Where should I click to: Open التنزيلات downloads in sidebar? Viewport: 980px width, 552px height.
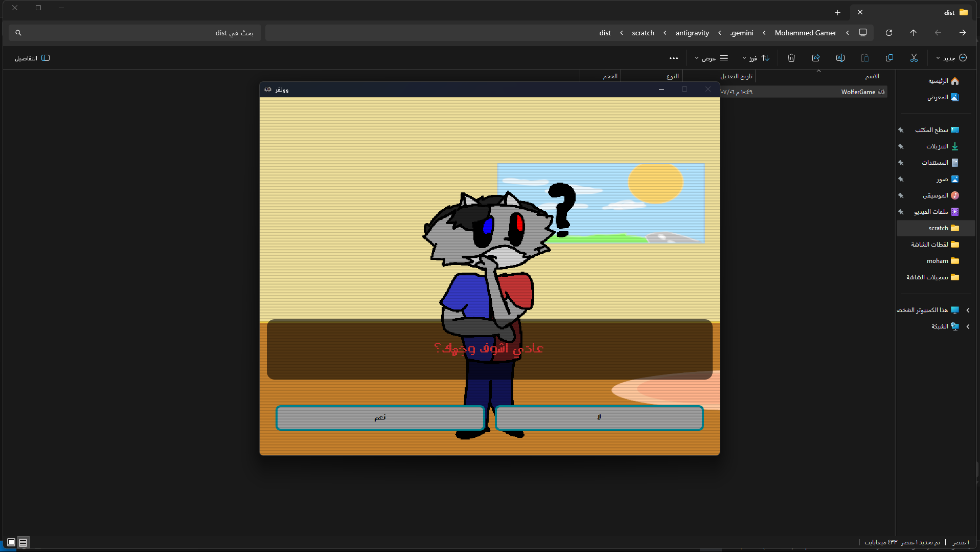(x=942, y=146)
